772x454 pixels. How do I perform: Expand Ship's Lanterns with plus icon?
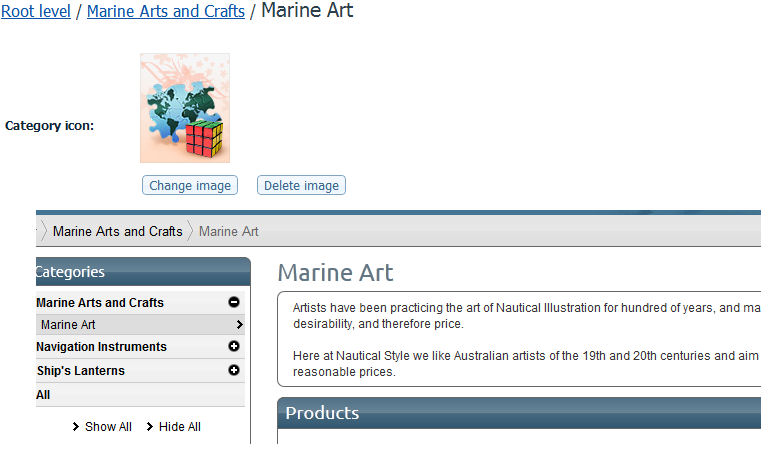click(x=234, y=370)
